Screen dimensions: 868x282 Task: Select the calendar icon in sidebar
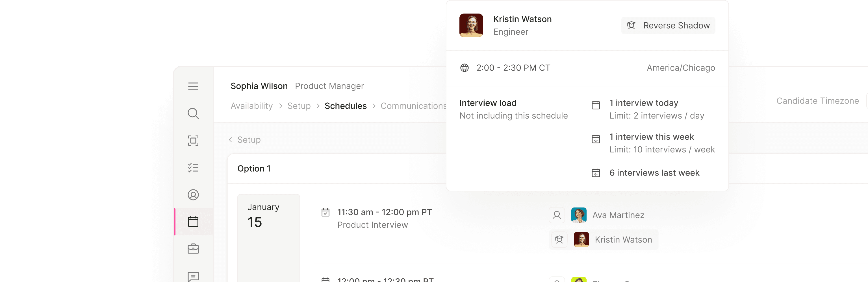click(193, 222)
